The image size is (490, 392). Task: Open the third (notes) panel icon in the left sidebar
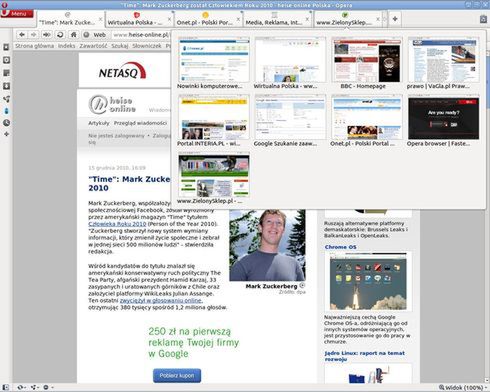[6, 73]
